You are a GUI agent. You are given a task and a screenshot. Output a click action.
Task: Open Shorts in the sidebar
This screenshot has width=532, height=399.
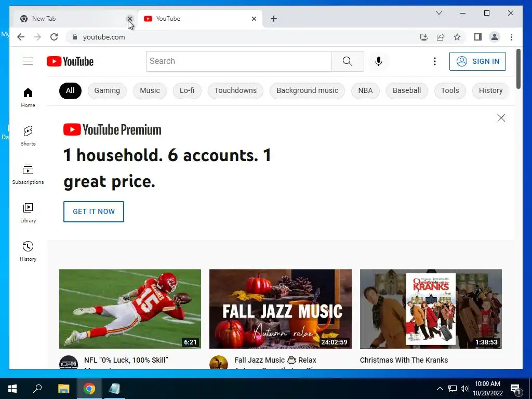[x=28, y=136]
